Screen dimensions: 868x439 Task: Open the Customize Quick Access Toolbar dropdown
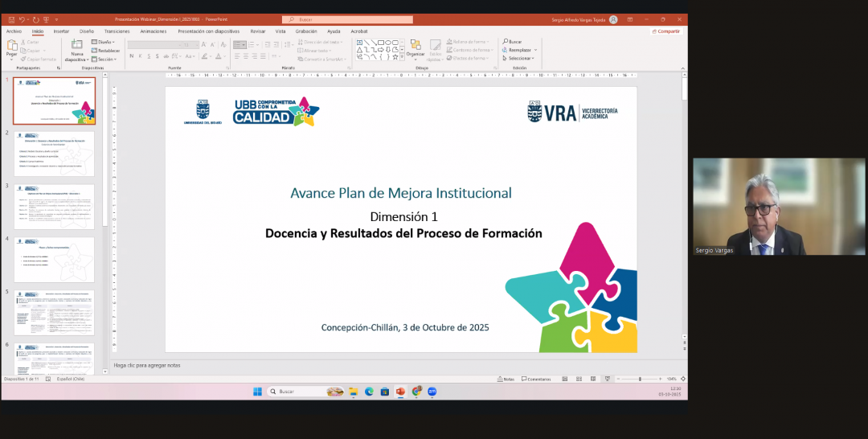tap(56, 19)
